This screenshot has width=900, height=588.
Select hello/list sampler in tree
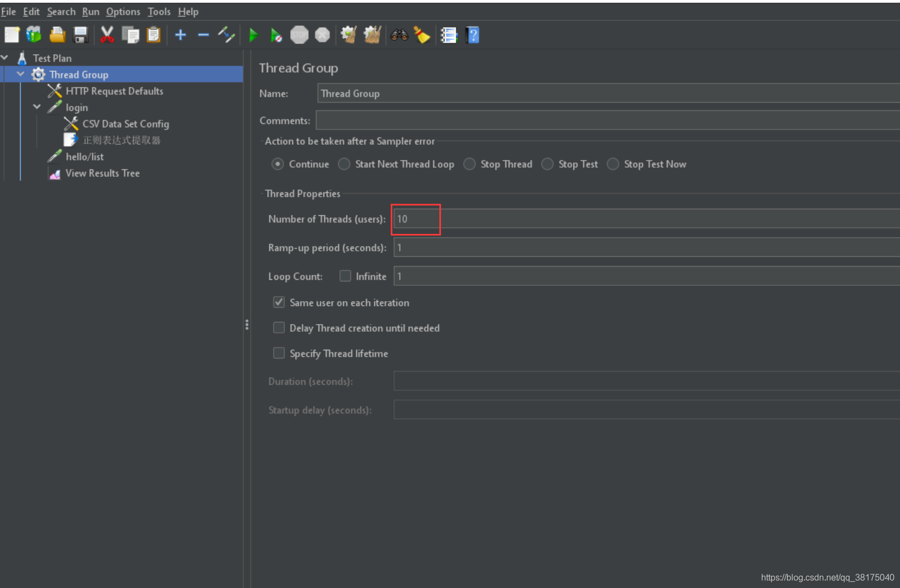[85, 156]
